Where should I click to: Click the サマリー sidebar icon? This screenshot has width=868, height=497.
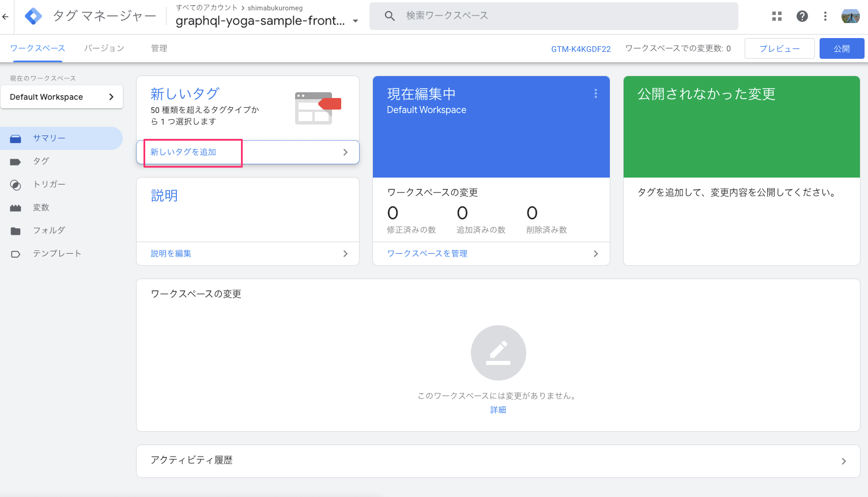[x=16, y=138]
